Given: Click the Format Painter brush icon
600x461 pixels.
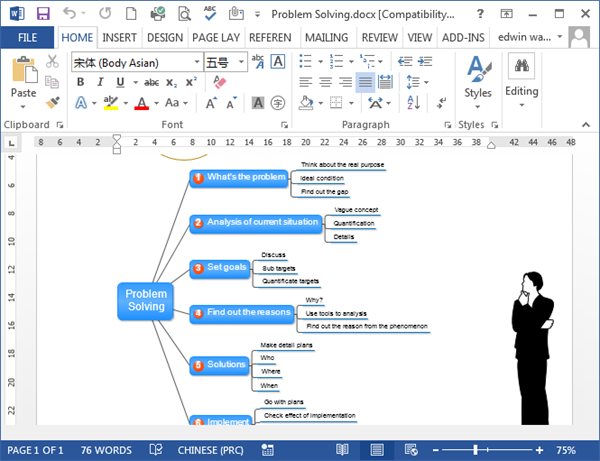Looking at the screenshot, I should pyautogui.click(x=52, y=102).
